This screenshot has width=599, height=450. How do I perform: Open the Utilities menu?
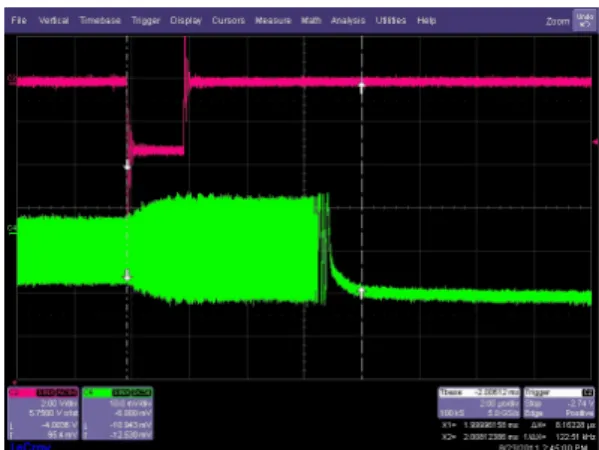click(x=390, y=20)
